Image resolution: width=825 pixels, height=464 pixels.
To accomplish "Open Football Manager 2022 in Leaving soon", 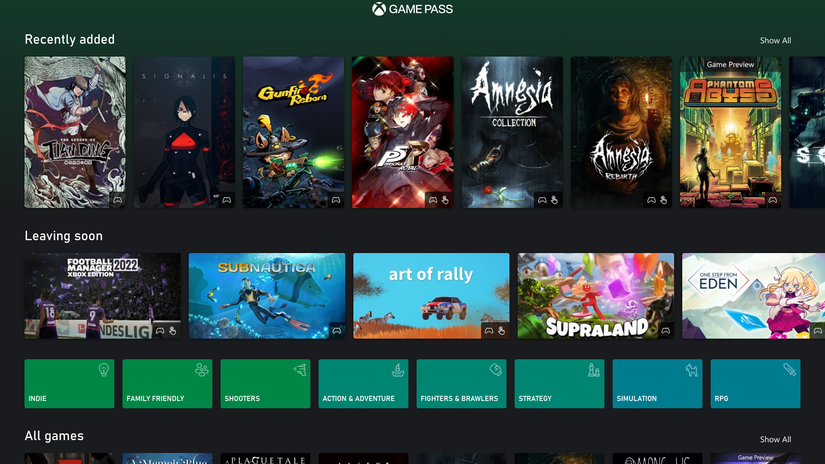I will tap(103, 295).
